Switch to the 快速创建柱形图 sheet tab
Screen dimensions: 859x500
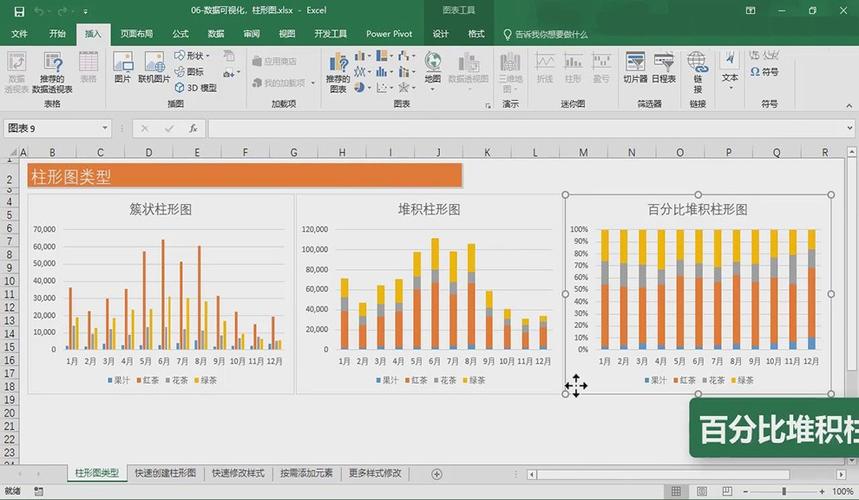click(x=165, y=473)
